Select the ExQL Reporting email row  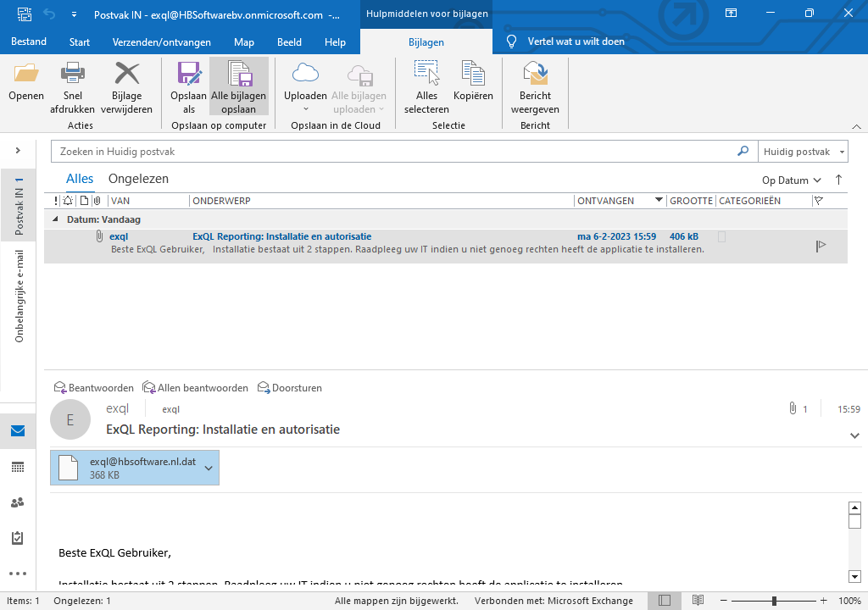point(446,247)
